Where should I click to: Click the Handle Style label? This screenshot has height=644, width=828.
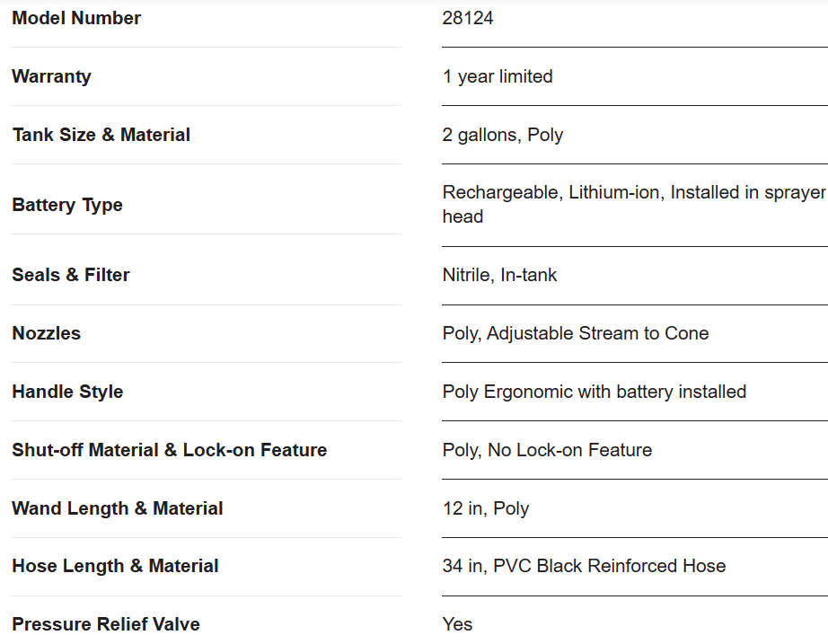67,392
